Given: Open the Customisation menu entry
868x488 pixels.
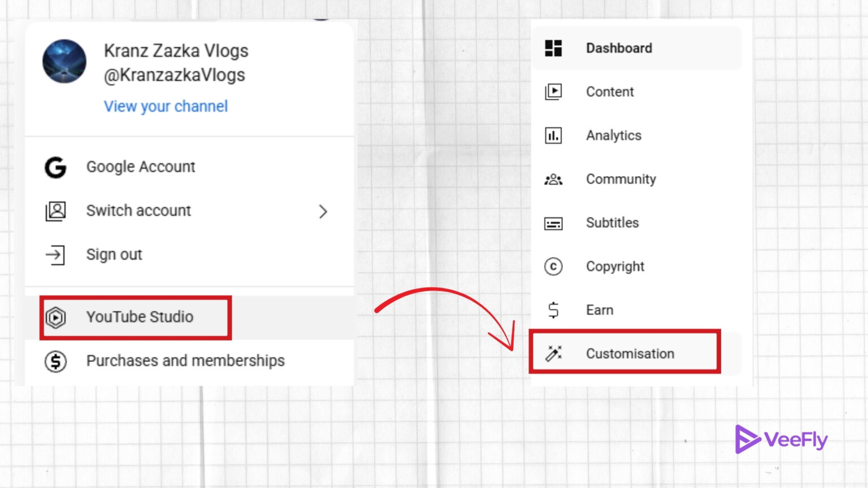Looking at the screenshot, I should point(630,354).
